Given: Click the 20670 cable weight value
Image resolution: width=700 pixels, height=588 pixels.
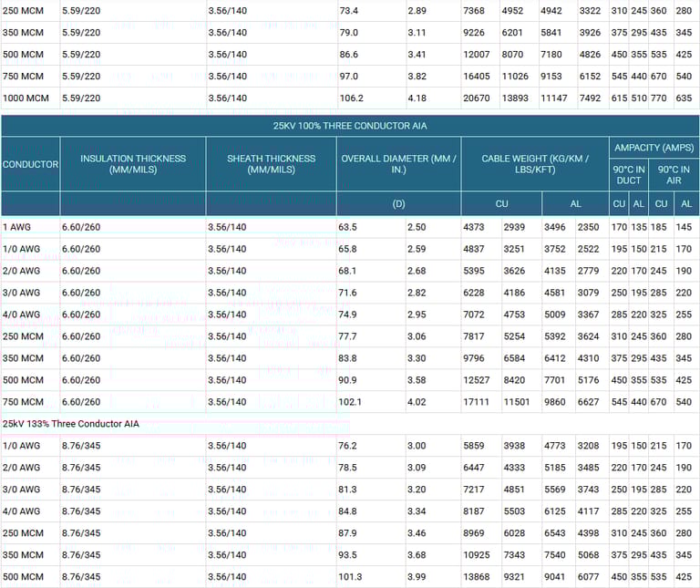Looking at the screenshot, I should click(x=478, y=98).
